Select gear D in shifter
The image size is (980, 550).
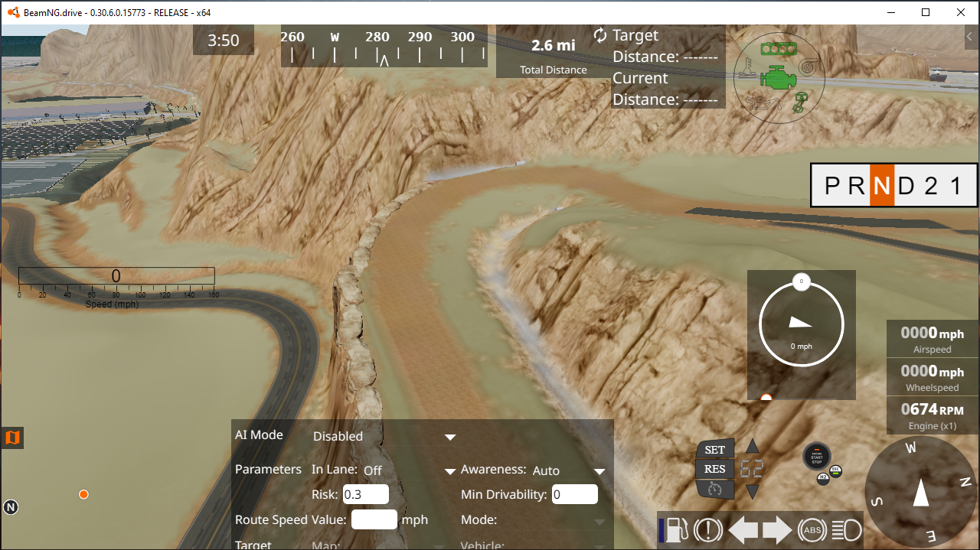(x=906, y=185)
